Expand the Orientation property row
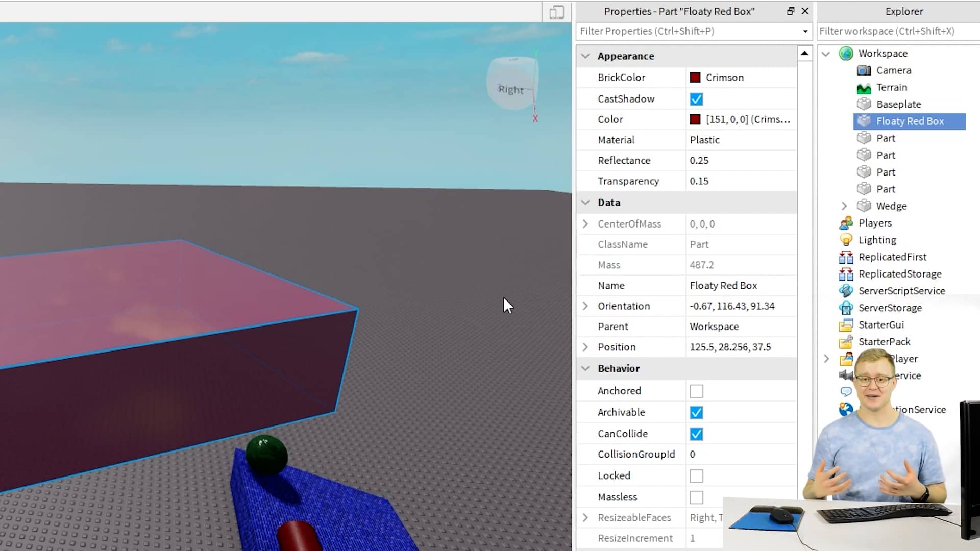The image size is (980, 551). pyautogui.click(x=585, y=306)
